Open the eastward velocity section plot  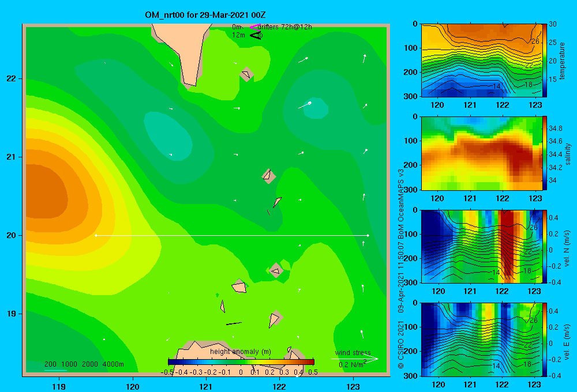[481, 340]
